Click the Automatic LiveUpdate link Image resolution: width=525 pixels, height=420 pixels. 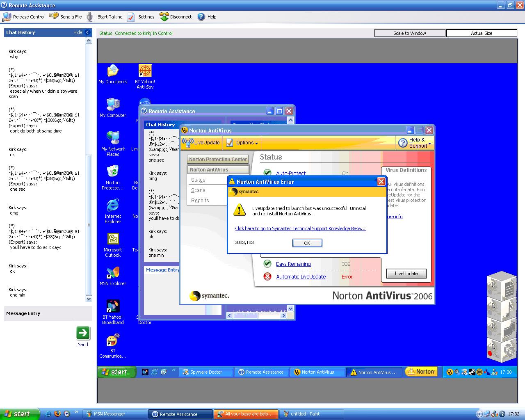coord(301,277)
